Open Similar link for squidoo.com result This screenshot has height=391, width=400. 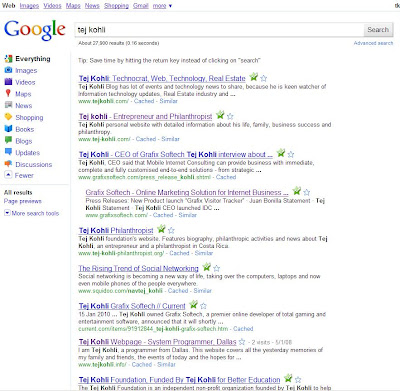[x=203, y=291]
